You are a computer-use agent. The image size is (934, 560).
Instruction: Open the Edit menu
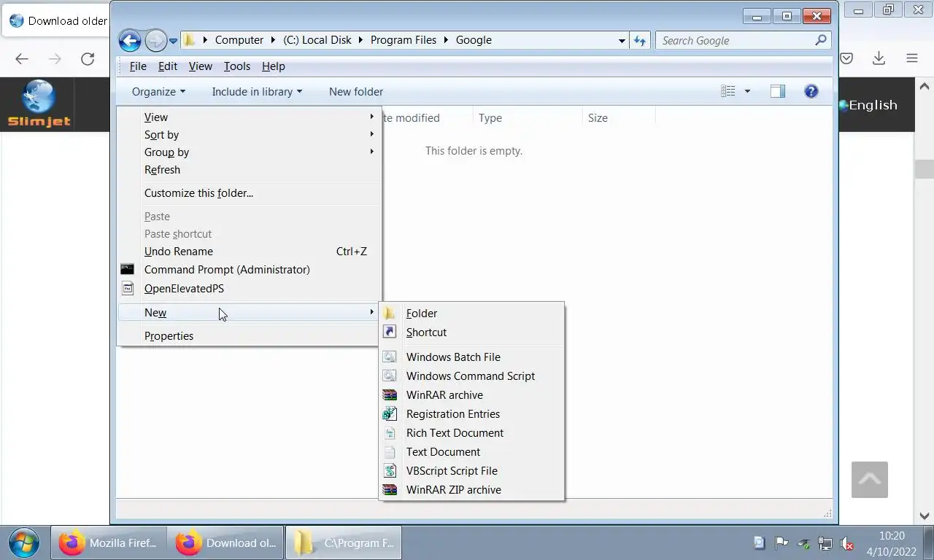point(168,66)
